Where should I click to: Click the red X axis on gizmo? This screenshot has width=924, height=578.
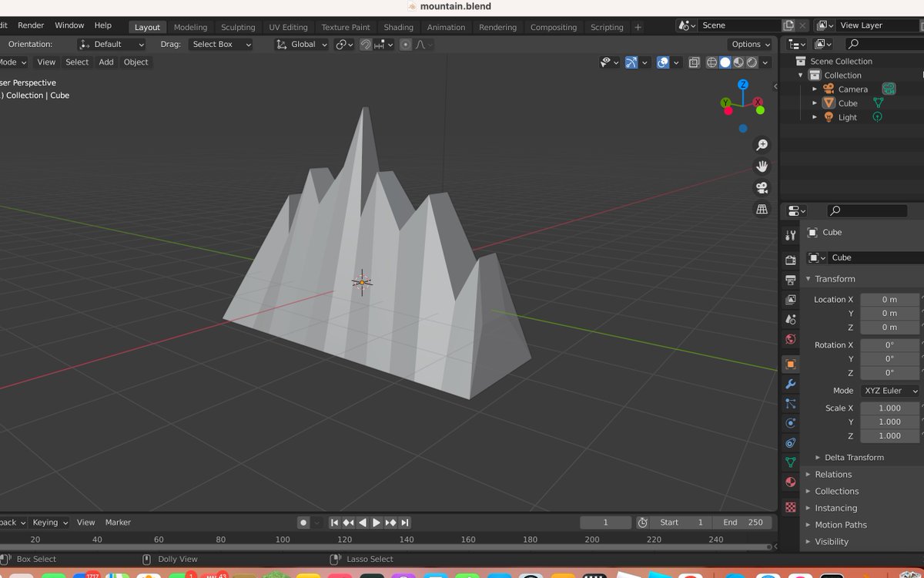tap(758, 102)
